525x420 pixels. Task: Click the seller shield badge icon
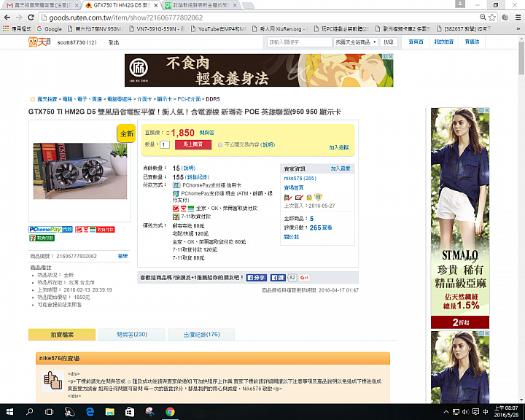(318, 197)
